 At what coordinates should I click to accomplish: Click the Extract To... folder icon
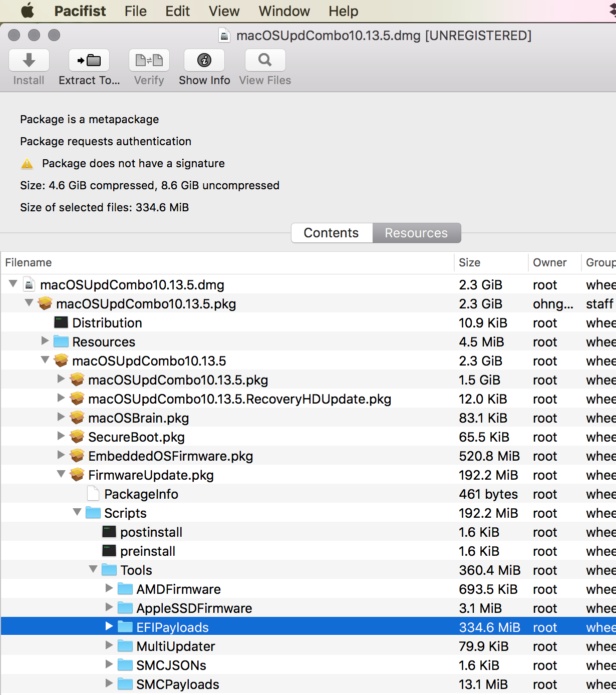pyautogui.click(x=89, y=60)
